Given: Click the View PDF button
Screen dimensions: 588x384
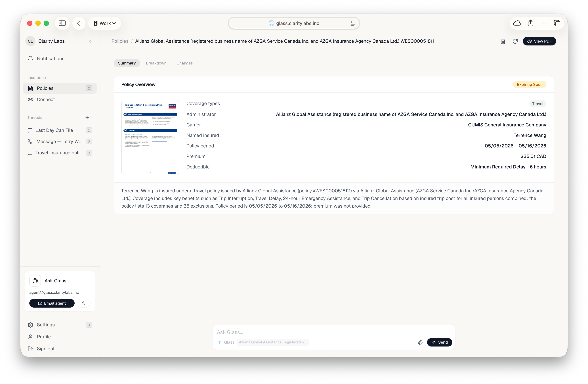Looking at the screenshot, I should click(539, 41).
